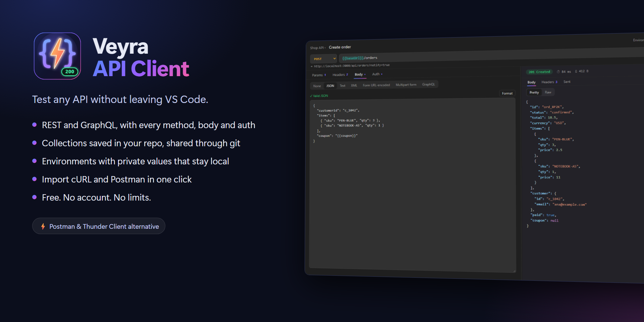Open the response Sent tab
644x322 pixels.
coord(567,82)
